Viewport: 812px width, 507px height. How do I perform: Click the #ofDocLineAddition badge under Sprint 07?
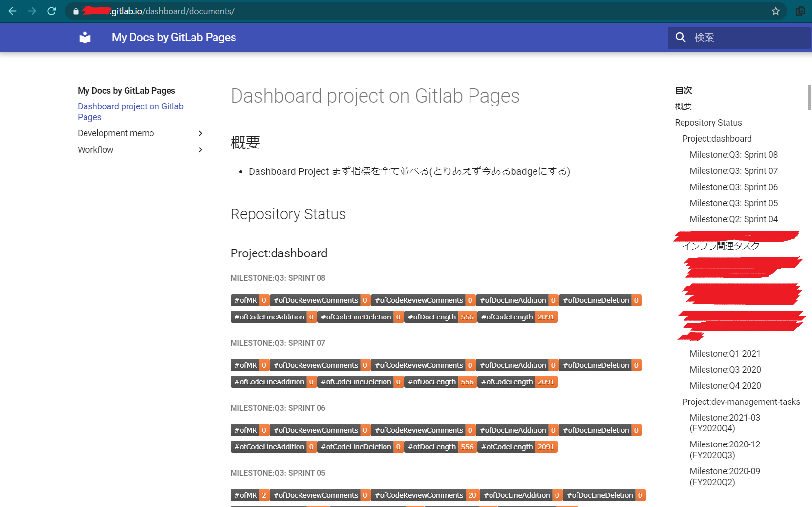(517, 365)
